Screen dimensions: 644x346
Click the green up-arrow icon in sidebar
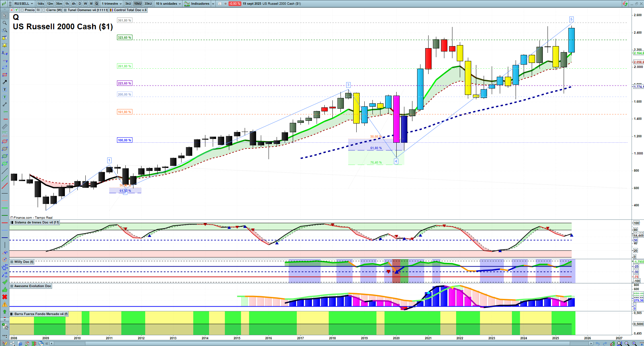point(5,312)
